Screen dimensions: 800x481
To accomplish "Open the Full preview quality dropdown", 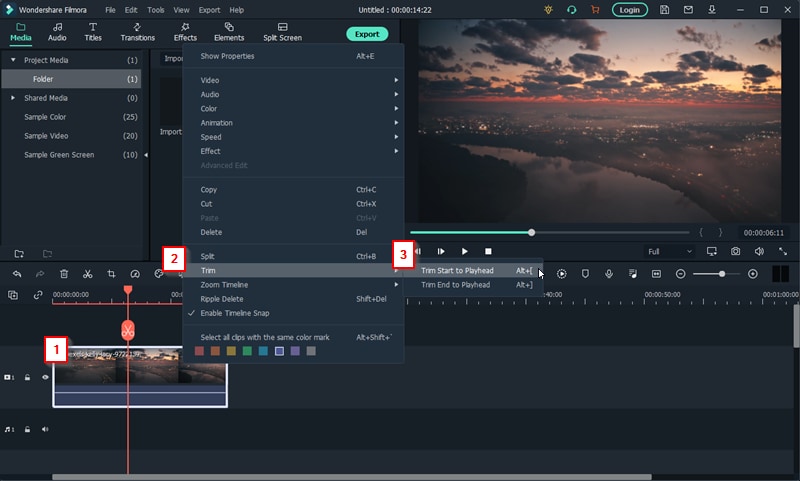I will [x=669, y=251].
